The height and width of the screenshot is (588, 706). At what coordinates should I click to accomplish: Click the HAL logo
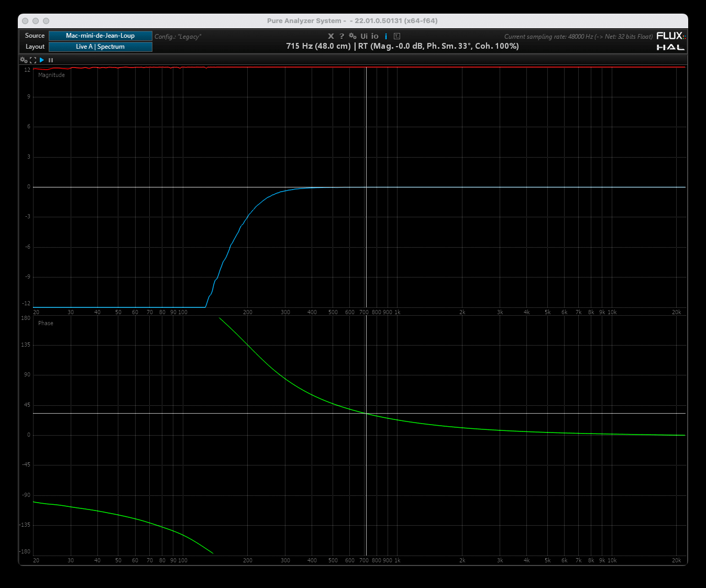click(670, 47)
